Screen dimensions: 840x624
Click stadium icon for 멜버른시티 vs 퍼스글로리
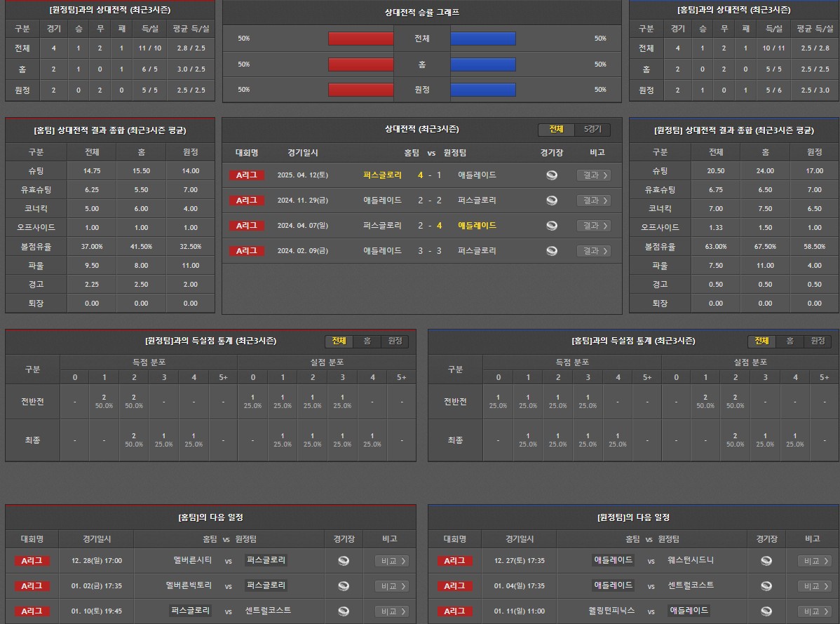point(344,561)
